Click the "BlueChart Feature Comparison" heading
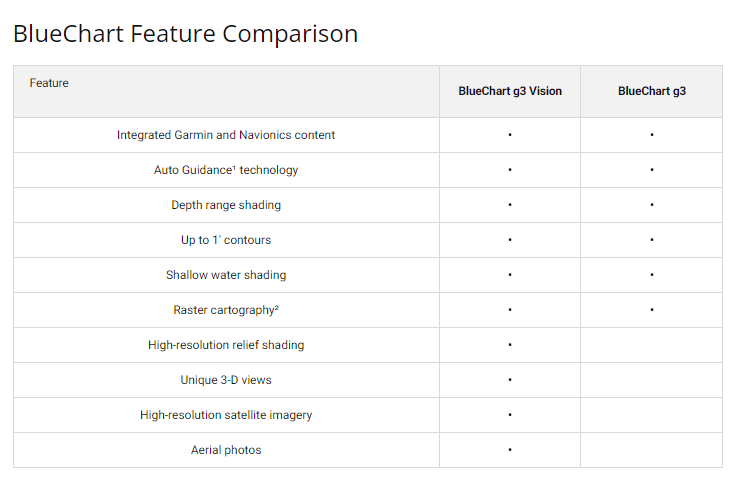The image size is (746, 484). (x=185, y=34)
